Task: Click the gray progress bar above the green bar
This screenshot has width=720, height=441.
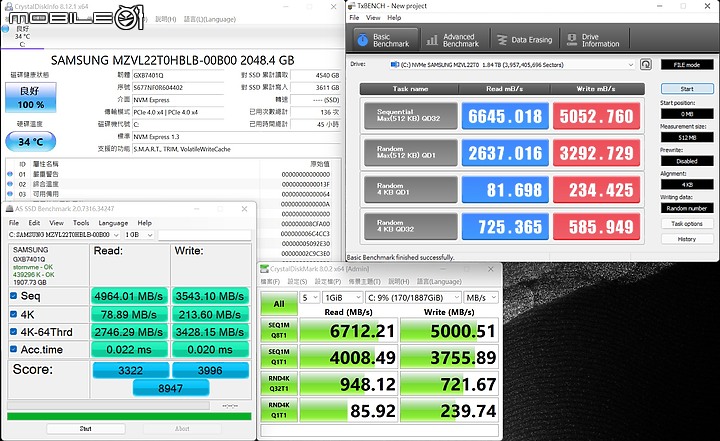Action: (108, 406)
